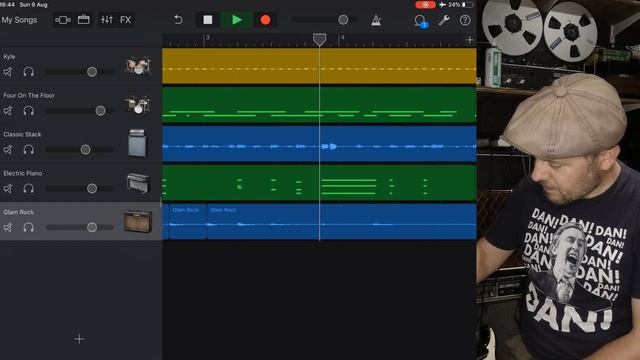
Task: Start playback with green Play button
Action: coord(237,20)
